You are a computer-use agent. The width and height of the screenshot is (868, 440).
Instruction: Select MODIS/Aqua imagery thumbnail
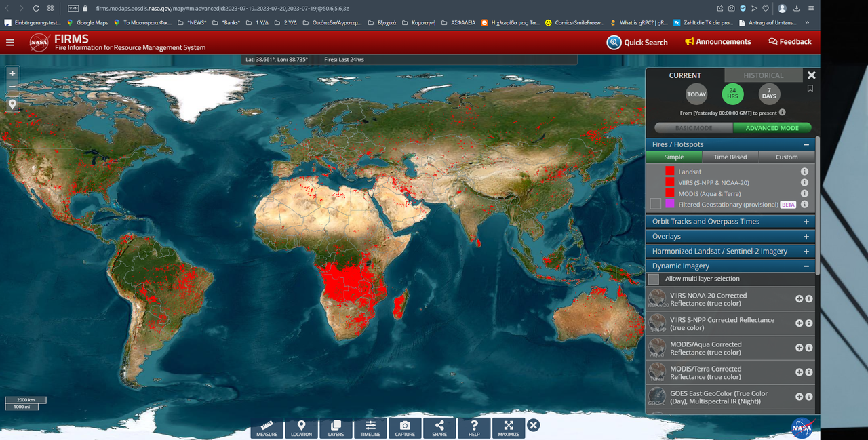pyautogui.click(x=657, y=348)
